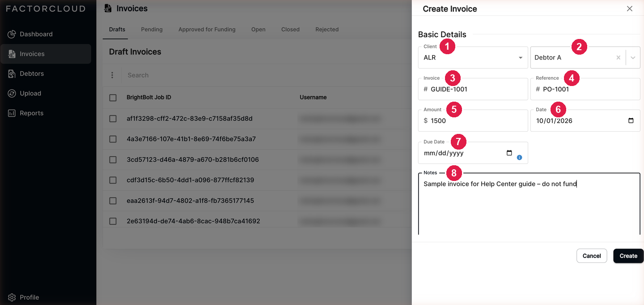The height and width of the screenshot is (305, 644).
Task: Click job ID 2e63194d-de74-4ab6-8cac-948b7ca41692
Action: [194, 221]
